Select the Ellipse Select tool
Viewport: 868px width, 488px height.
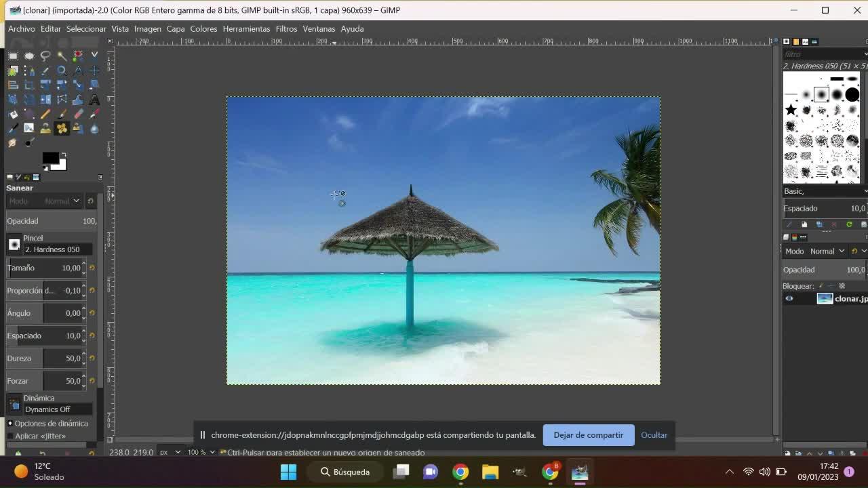(29, 56)
